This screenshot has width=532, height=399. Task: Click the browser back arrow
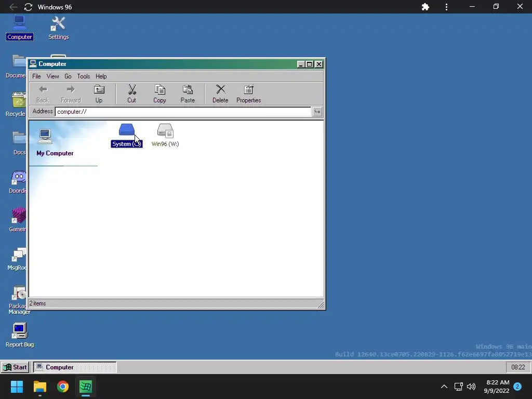point(13,7)
